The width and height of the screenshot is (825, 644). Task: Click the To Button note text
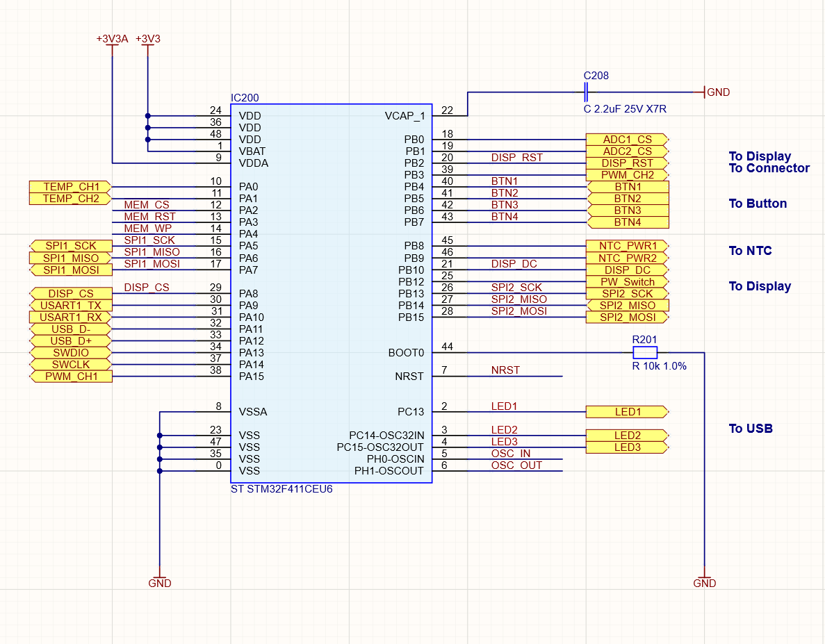point(758,204)
